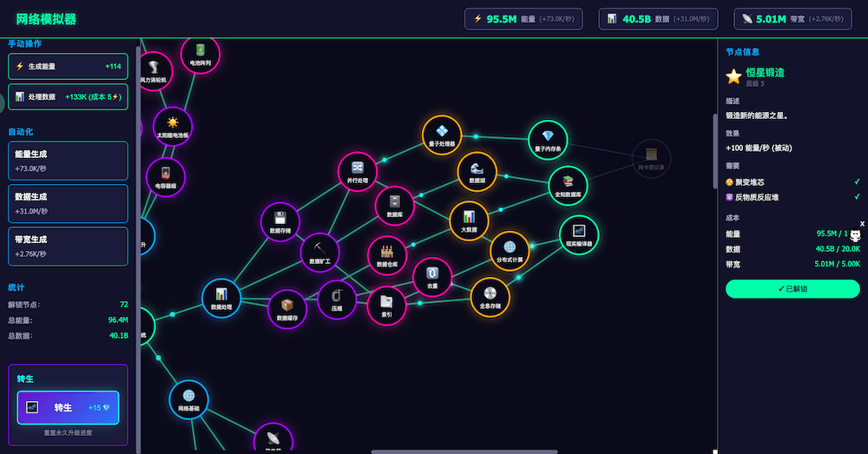Viewport: 868px width, 454px height.
Task: Select the 数据存储 floppy disk node
Action: point(280,221)
